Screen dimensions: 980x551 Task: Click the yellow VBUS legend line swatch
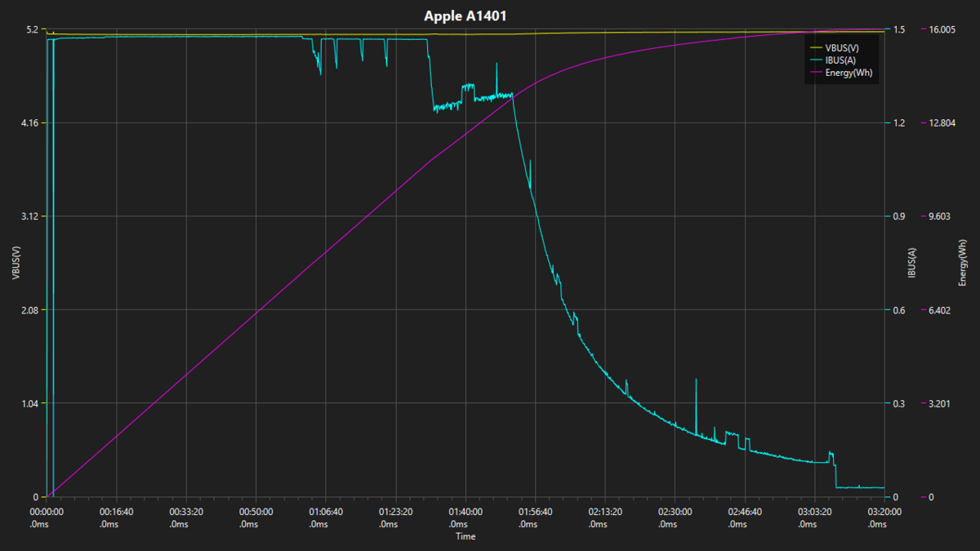tap(815, 47)
